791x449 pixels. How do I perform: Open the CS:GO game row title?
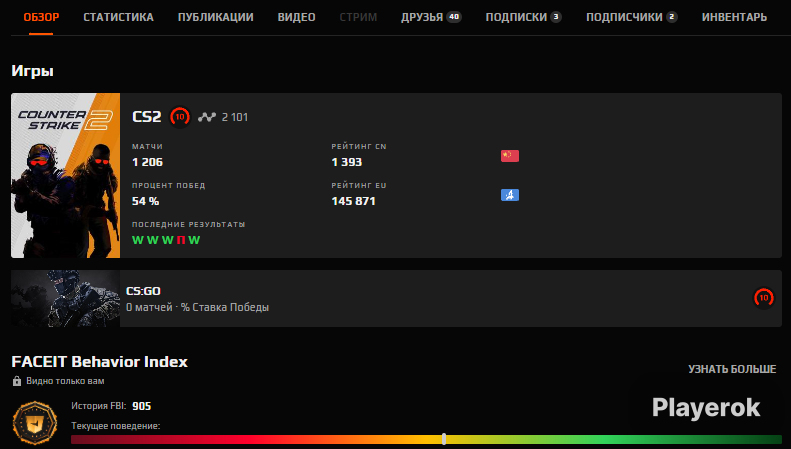click(143, 291)
